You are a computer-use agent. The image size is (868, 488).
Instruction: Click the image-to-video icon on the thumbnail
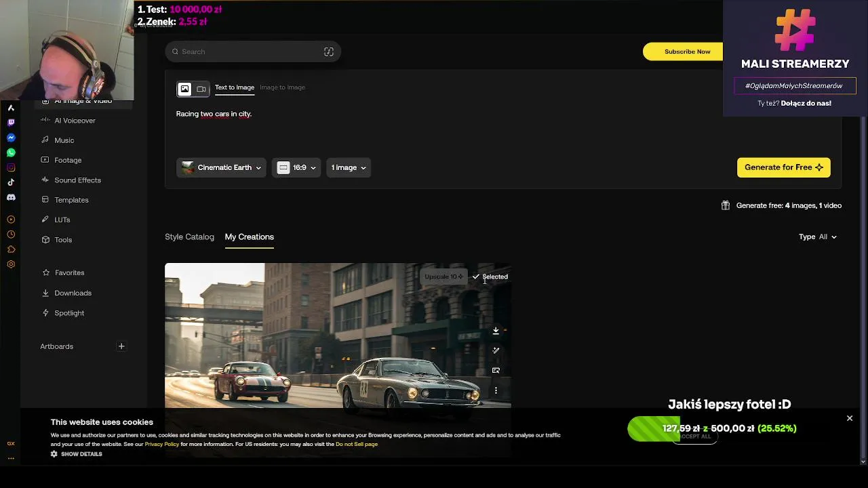coord(496,371)
